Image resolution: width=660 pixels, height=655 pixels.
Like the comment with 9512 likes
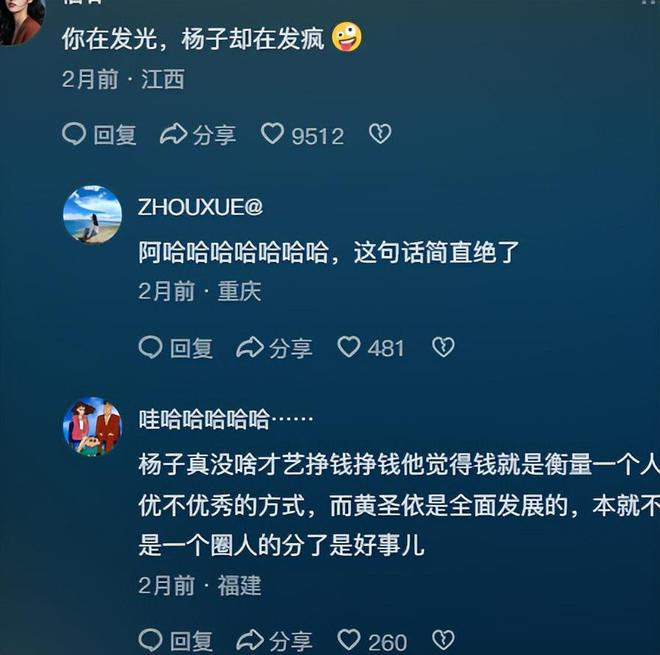[302, 135]
